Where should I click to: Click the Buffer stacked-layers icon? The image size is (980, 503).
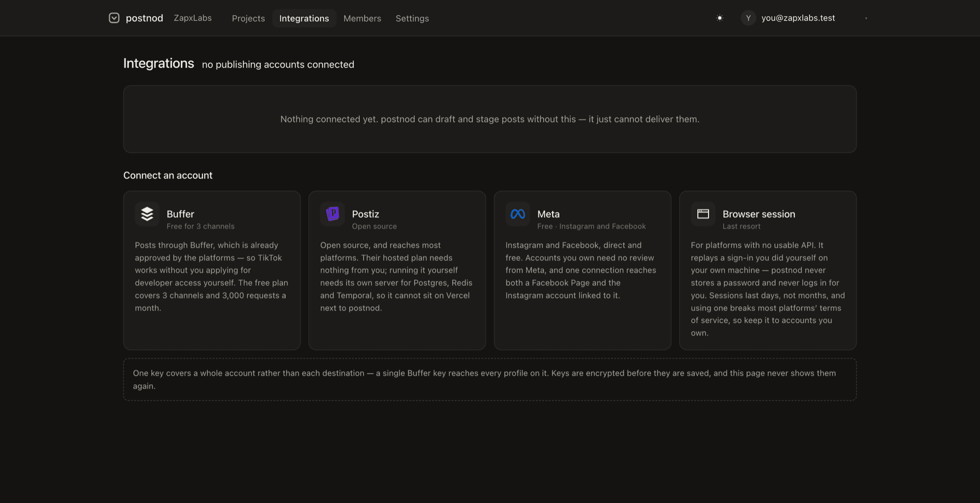pos(147,214)
